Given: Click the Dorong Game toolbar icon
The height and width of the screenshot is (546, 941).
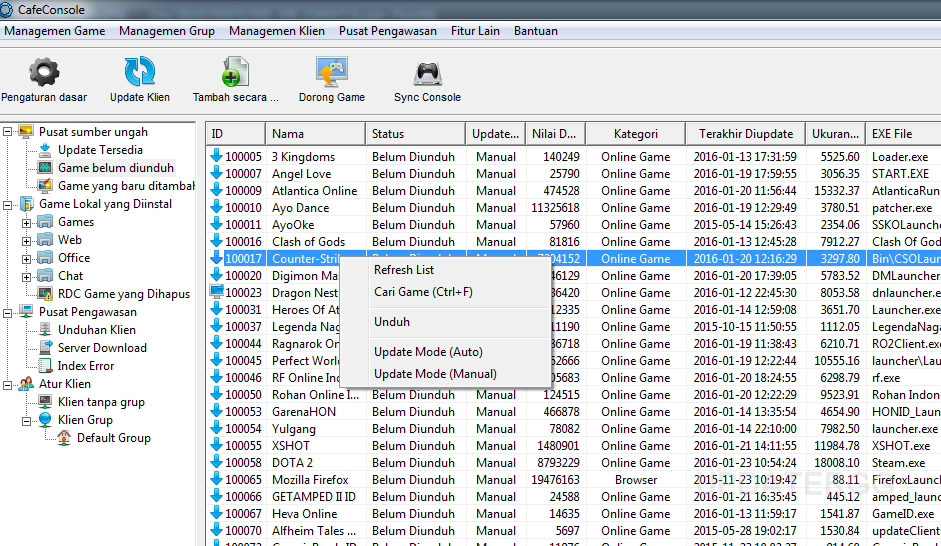Looking at the screenshot, I should coord(331,72).
